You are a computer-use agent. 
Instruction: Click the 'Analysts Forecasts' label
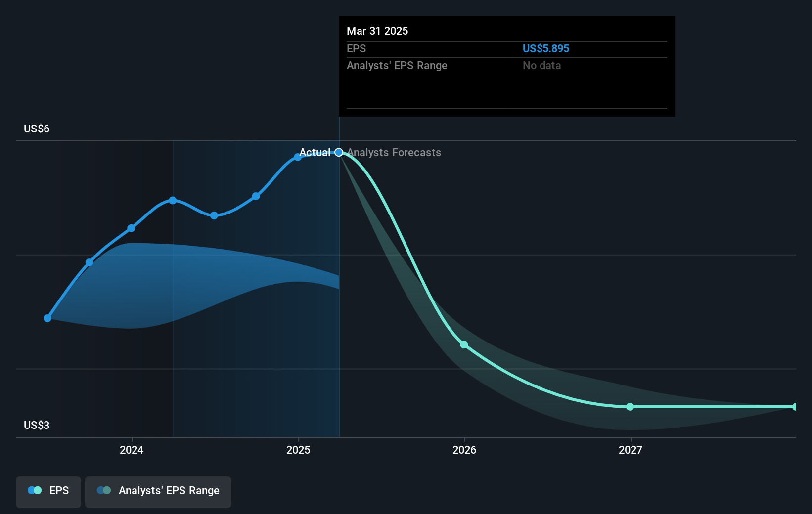click(394, 152)
